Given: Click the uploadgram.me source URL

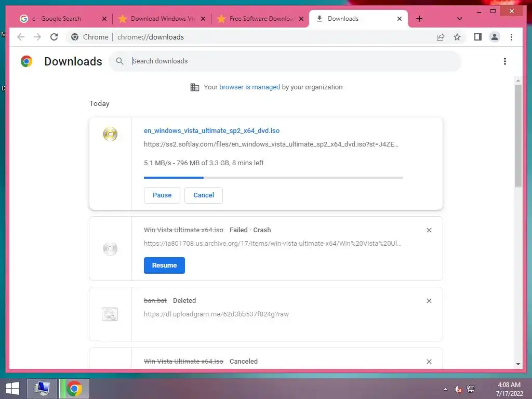Looking at the screenshot, I should coord(216,314).
